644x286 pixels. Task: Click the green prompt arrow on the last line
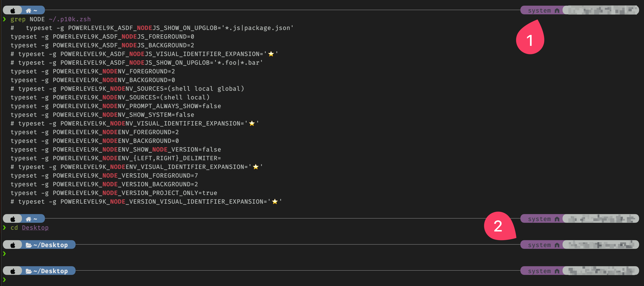4,280
